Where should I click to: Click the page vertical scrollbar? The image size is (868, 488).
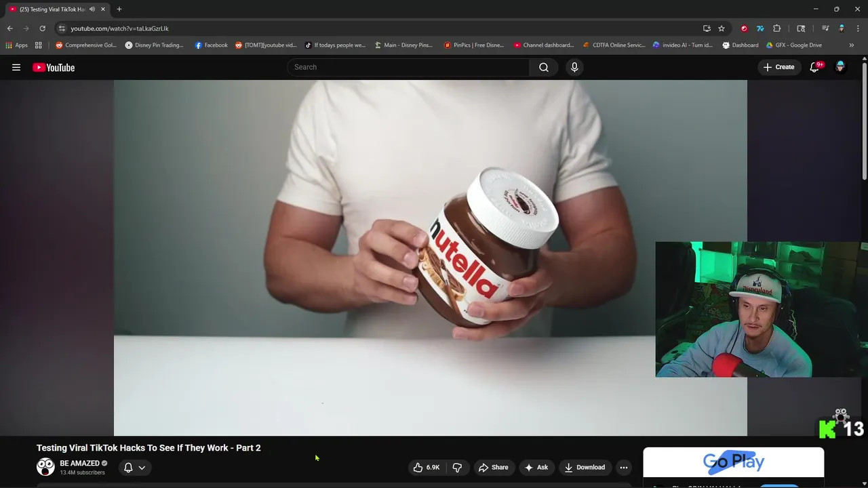click(x=864, y=122)
